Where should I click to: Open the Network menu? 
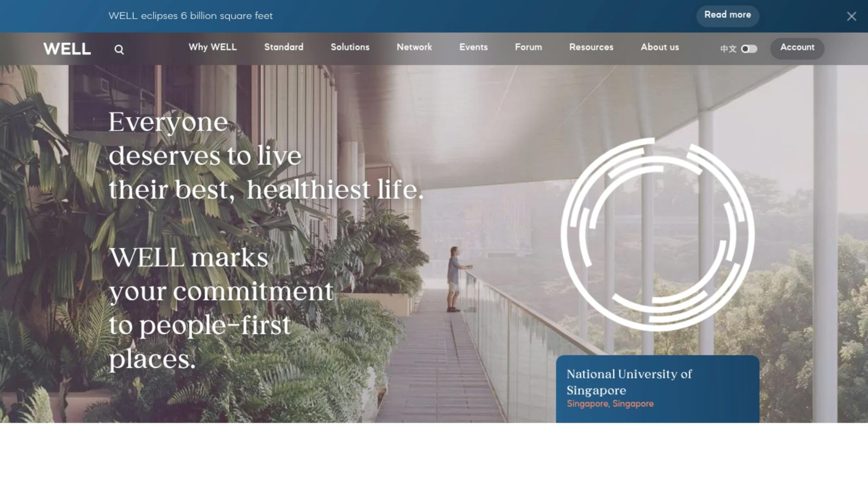pos(415,47)
